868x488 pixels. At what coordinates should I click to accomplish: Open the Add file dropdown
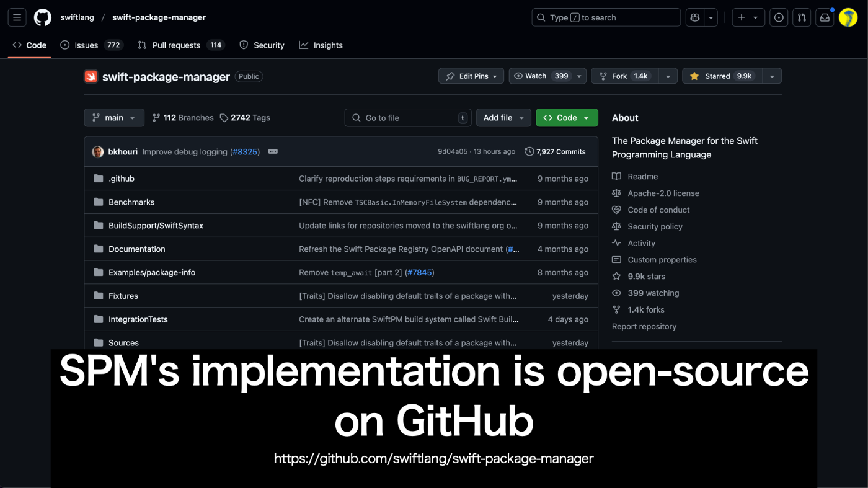503,118
